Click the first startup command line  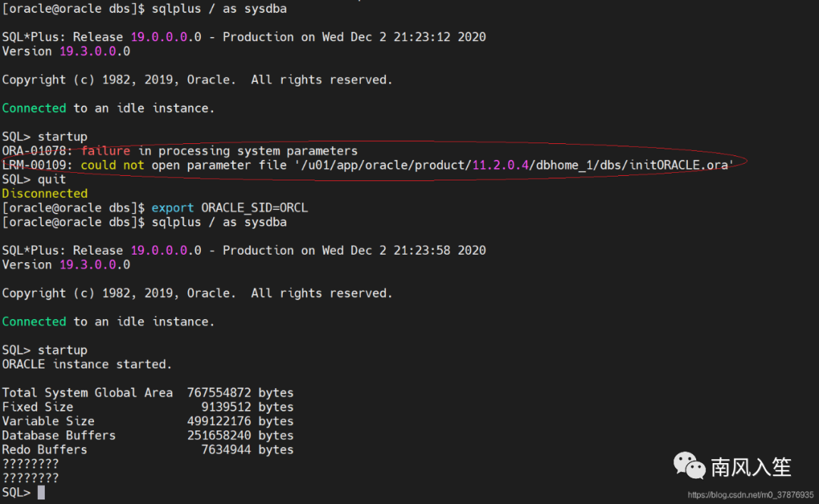[x=45, y=137]
